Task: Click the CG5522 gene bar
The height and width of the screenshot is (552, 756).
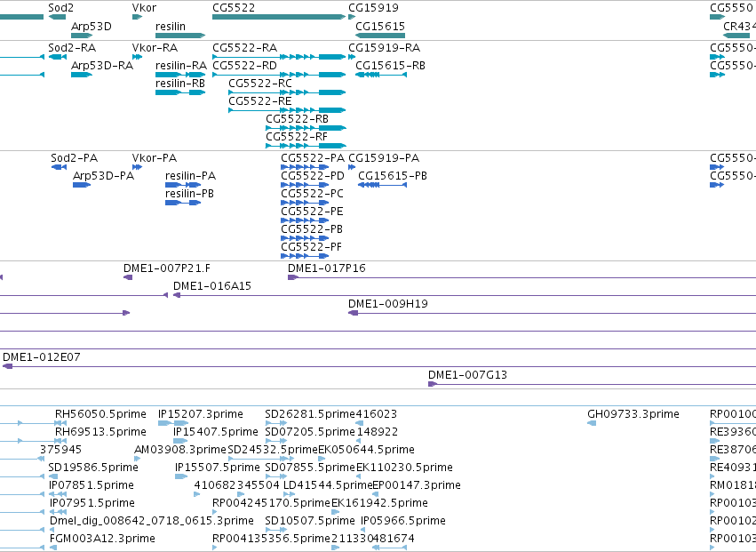Action: coord(279,17)
